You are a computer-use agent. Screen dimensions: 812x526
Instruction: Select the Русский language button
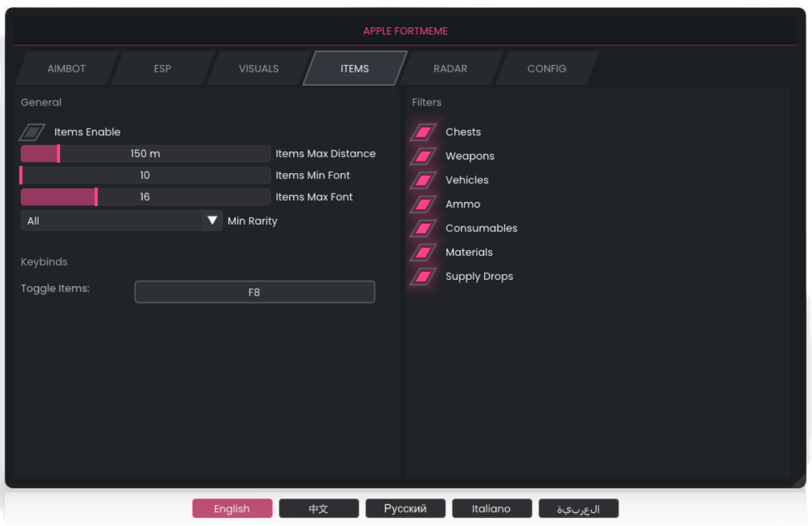coord(405,508)
